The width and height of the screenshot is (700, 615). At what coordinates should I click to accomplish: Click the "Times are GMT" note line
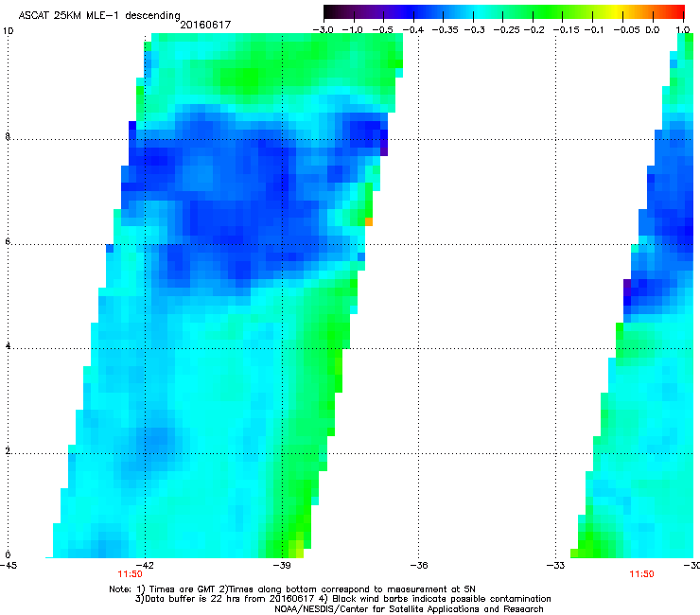(x=292, y=589)
